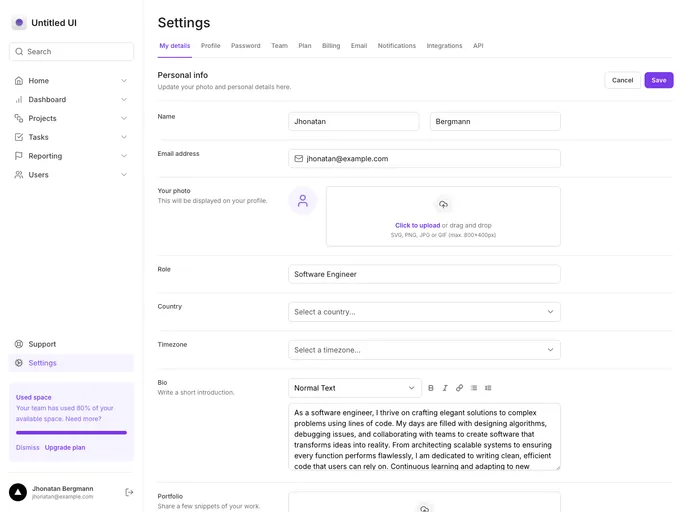
Task: Switch to the Billing tab
Action: pyautogui.click(x=331, y=46)
